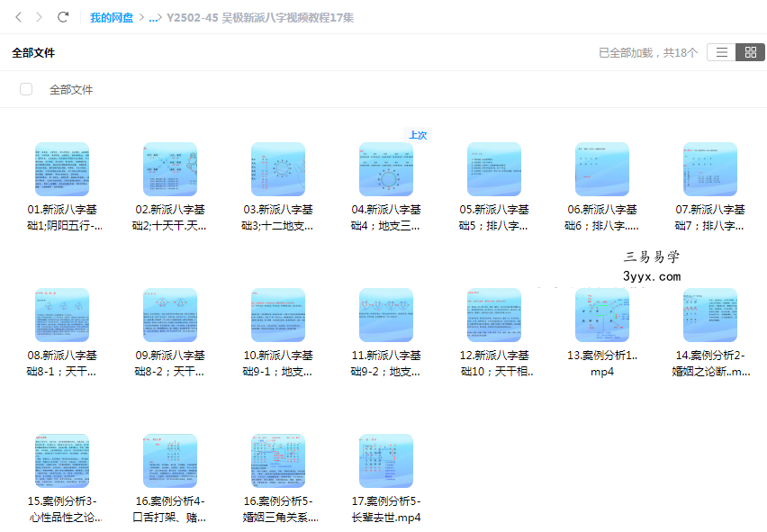
Task: Select file name 08.新派八字基础8-1；天干
Action: point(61,364)
